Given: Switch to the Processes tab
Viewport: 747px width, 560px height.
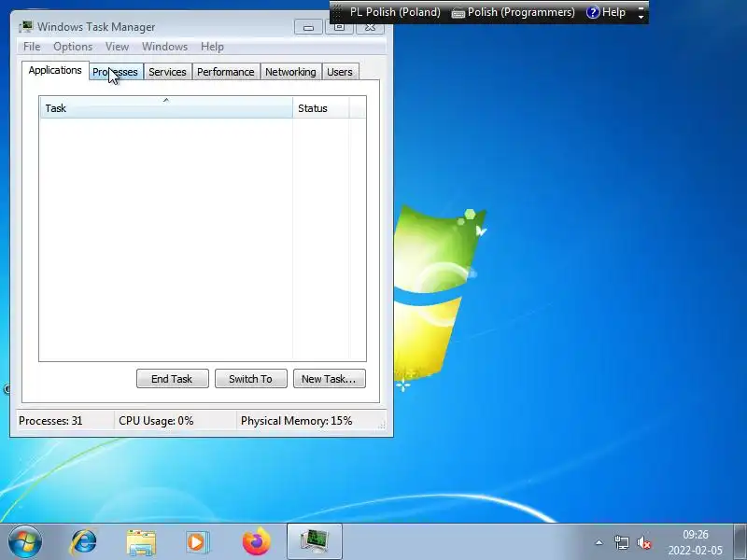Looking at the screenshot, I should click(116, 72).
